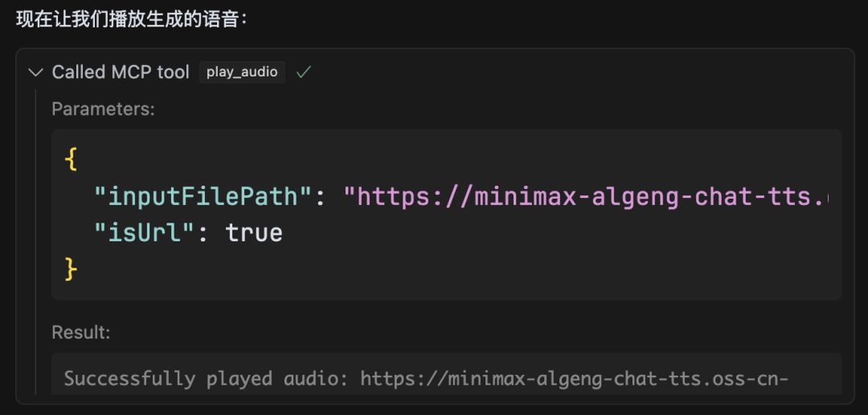Click the true value after isUrl
Image resolution: width=868 pixels, height=415 pixels.
[254, 233]
